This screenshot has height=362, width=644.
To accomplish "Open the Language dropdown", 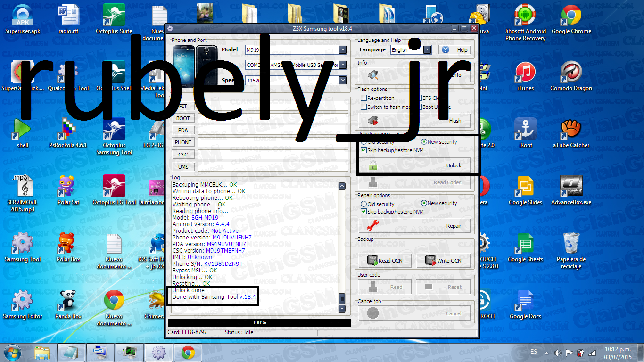I will click(x=427, y=49).
